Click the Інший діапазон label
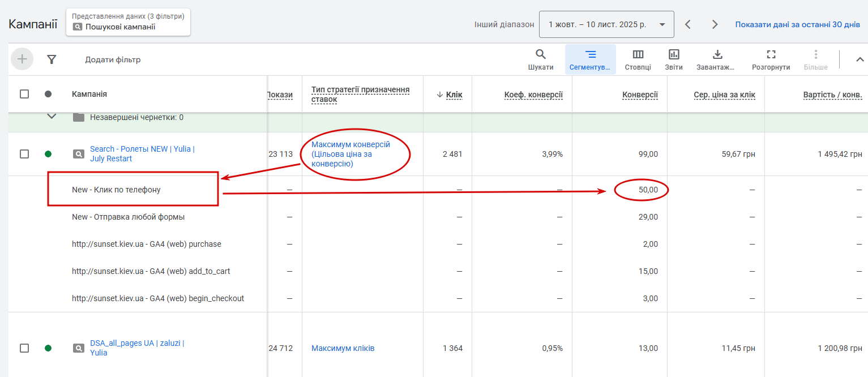This screenshot has height=377, width=868. coord(504,24)
